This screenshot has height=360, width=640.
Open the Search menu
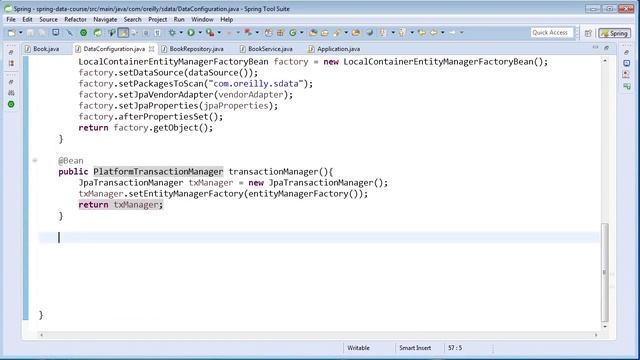(x=132, y=19)
